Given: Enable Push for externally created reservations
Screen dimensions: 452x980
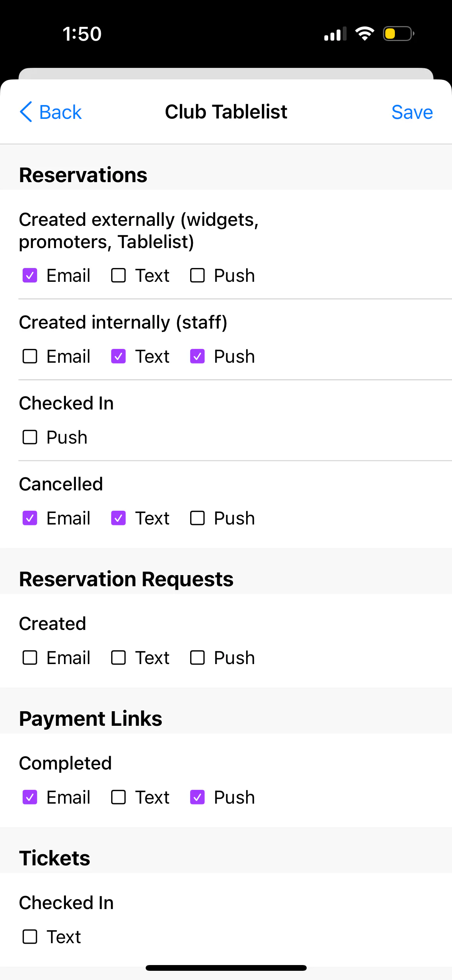Looking at the screenshot, I should pyautogui.click(x=197, y=275).
